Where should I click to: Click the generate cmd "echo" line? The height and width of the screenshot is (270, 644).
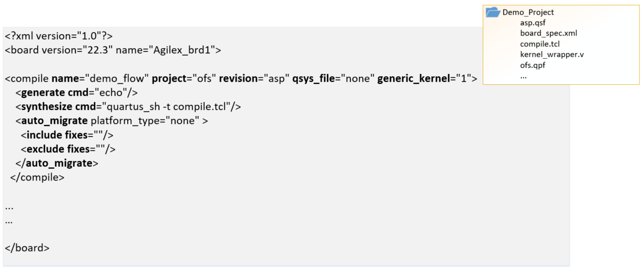click(76, 93)
